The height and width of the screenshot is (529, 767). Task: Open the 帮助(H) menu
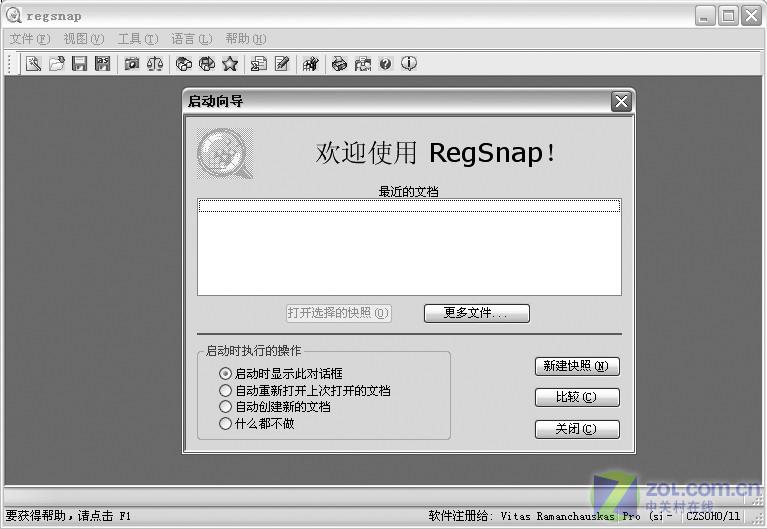tap(246, 39)
